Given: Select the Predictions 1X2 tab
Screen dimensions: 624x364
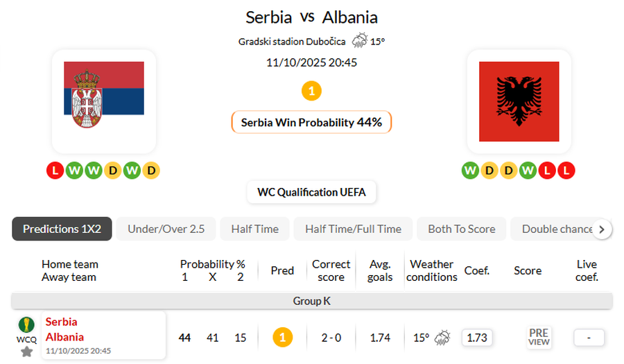Looking at the screenshot, I should [x=62, y=229].
